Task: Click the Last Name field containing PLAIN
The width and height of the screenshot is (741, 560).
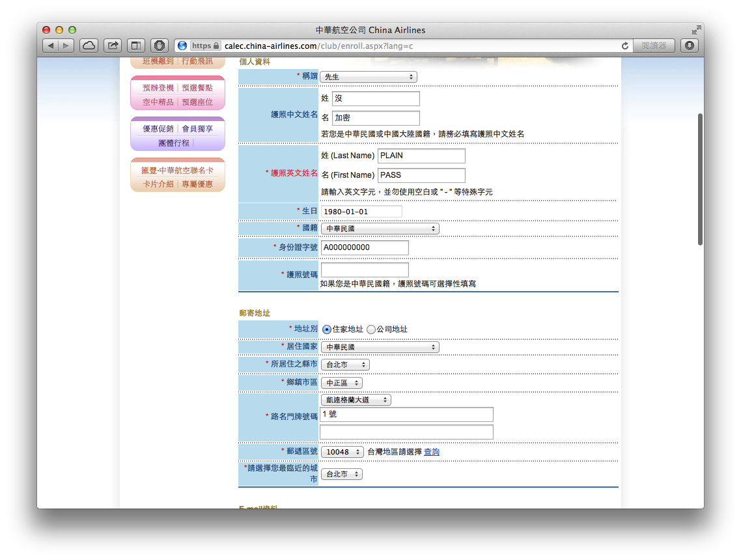Action: [x=421, y=156]
